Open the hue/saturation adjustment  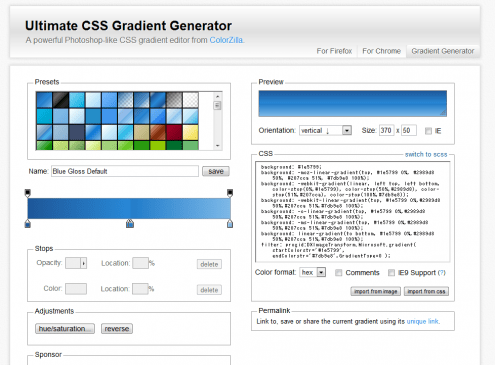click(x=65, y=329)
